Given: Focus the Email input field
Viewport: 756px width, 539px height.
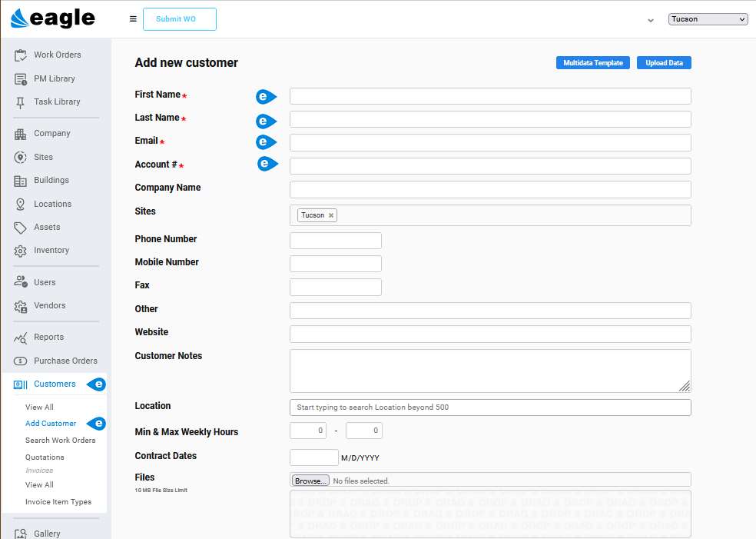Looking at the screenshot, I should (490, 142).
